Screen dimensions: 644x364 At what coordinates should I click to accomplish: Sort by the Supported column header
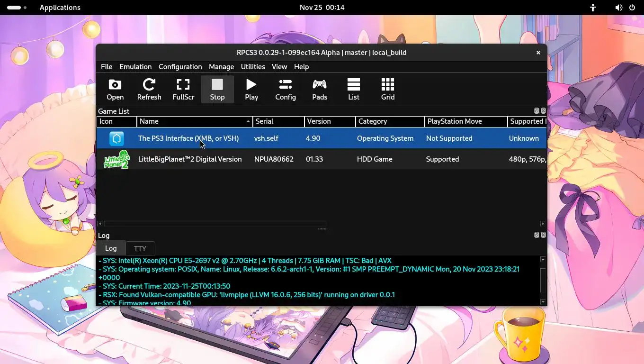(527, 121)
